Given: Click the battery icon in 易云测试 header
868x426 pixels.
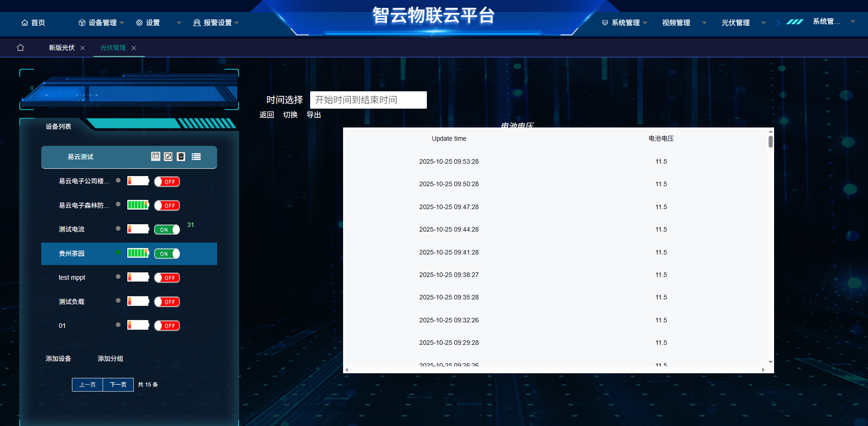Looking at the screenshot, I should (x=156, y=156).
